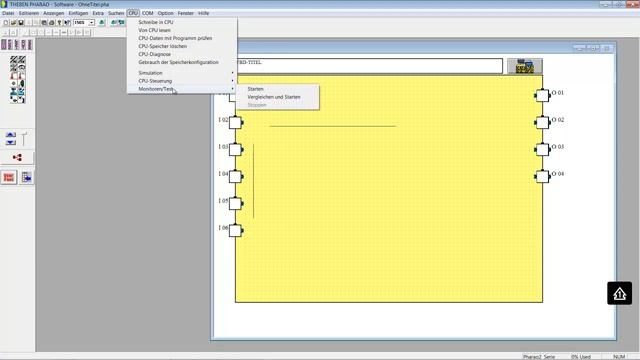This screenshot has width=640, height=360.
Task: Open the Anzeigen menu
Action: tap(54, 13)
